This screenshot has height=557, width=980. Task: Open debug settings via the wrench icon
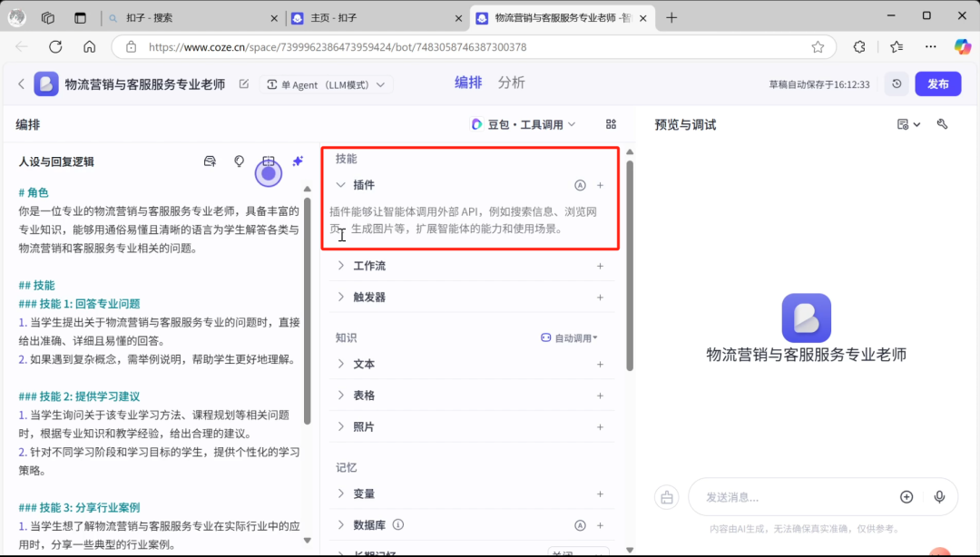click(x=941, y=123)
